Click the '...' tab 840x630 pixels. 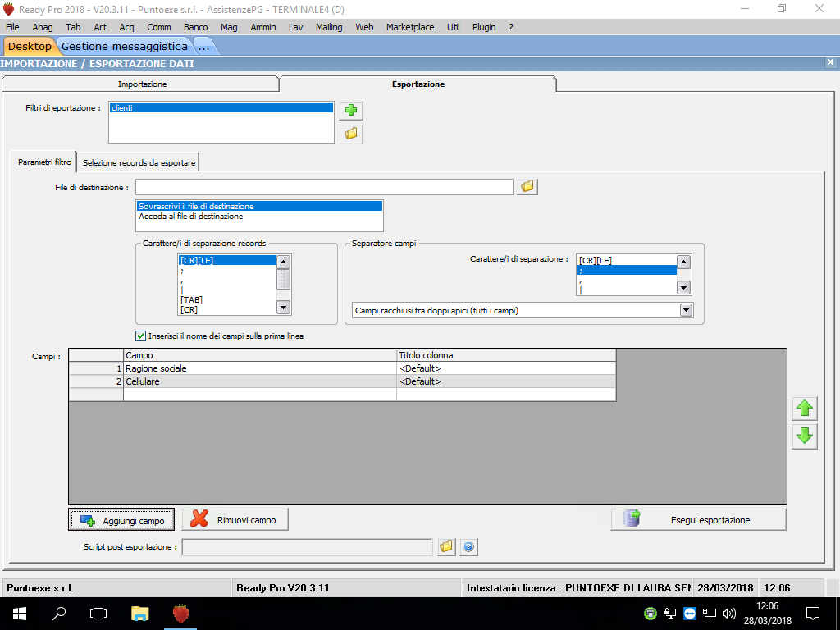203,47
